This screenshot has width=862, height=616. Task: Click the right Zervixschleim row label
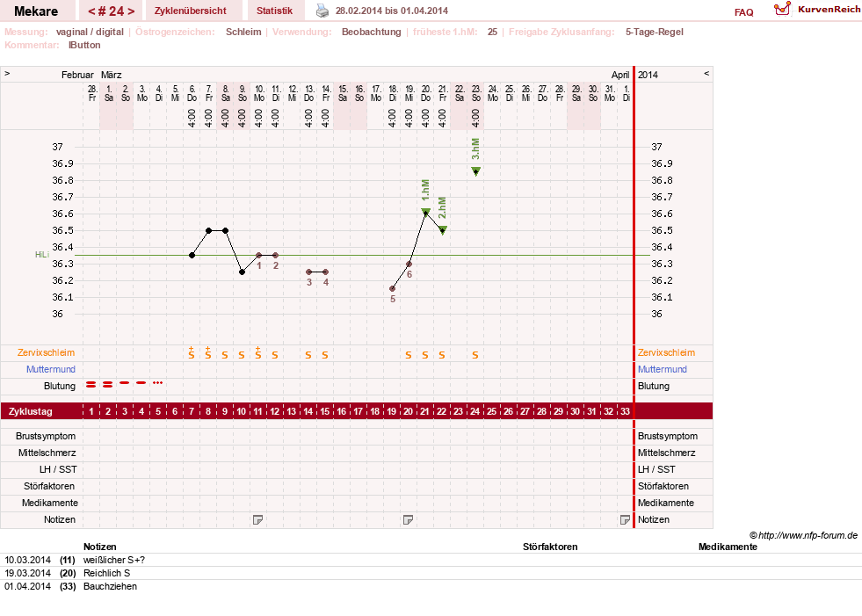[666, 352]
